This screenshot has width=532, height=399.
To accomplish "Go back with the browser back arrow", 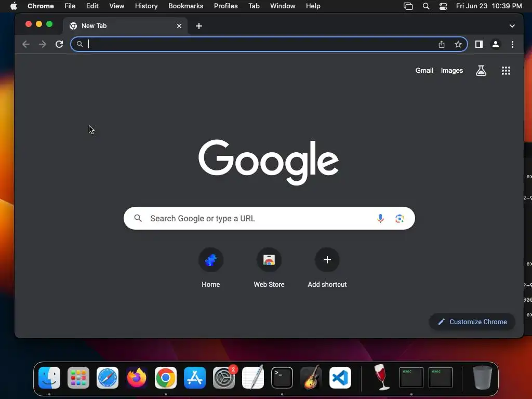I will point(26,44).
